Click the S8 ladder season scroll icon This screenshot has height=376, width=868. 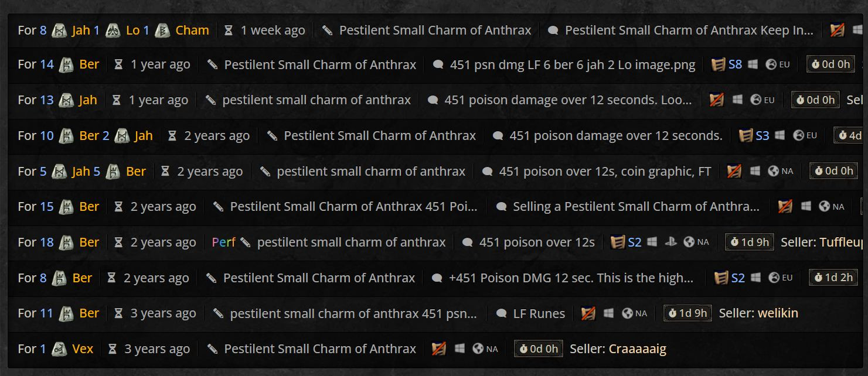click(x=719, y=64)
